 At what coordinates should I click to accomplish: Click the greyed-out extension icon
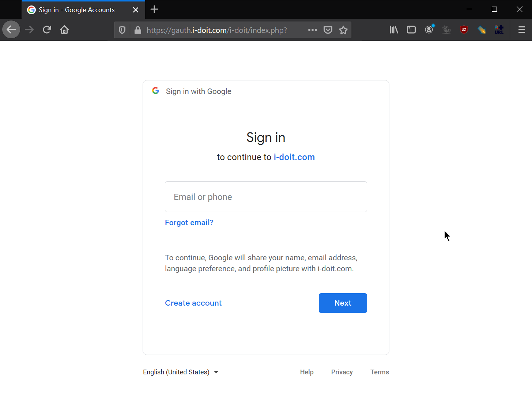[446, 30]
